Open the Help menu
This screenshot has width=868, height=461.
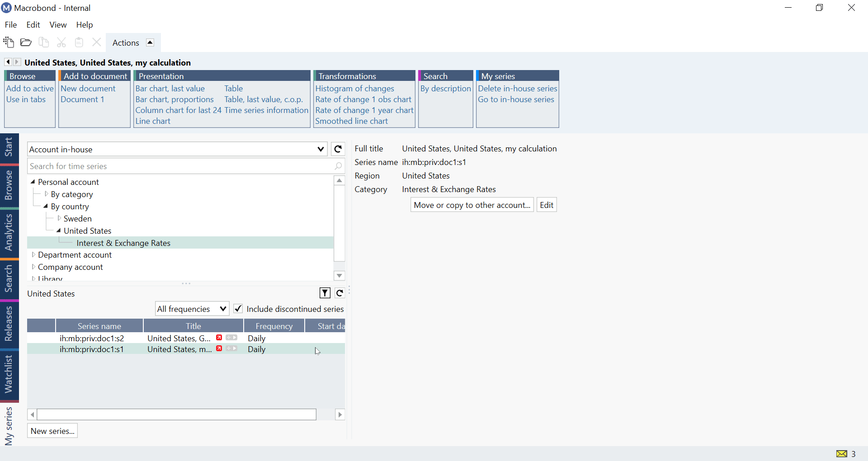pos(85,25)
